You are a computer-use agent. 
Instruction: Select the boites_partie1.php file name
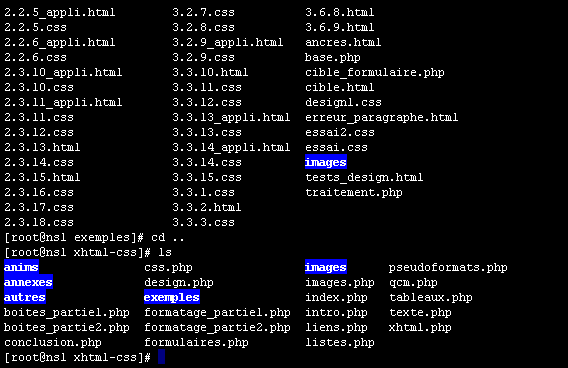pos(67,313)
